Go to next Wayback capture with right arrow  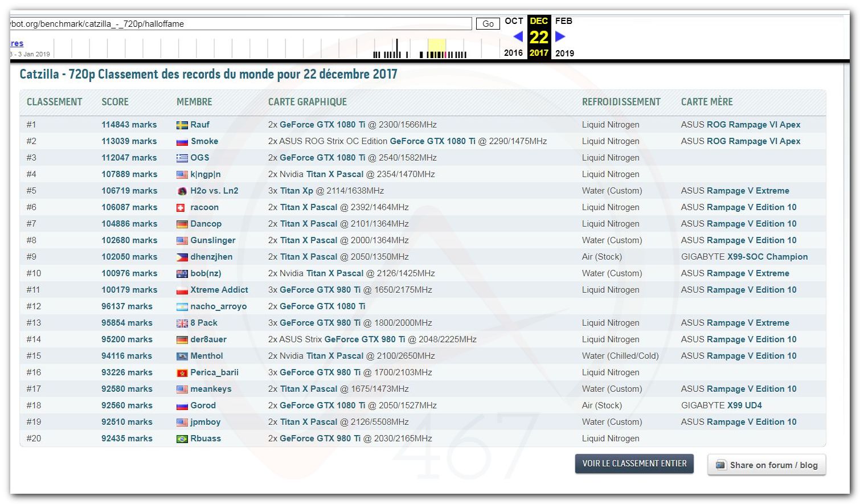click(560, 36)
